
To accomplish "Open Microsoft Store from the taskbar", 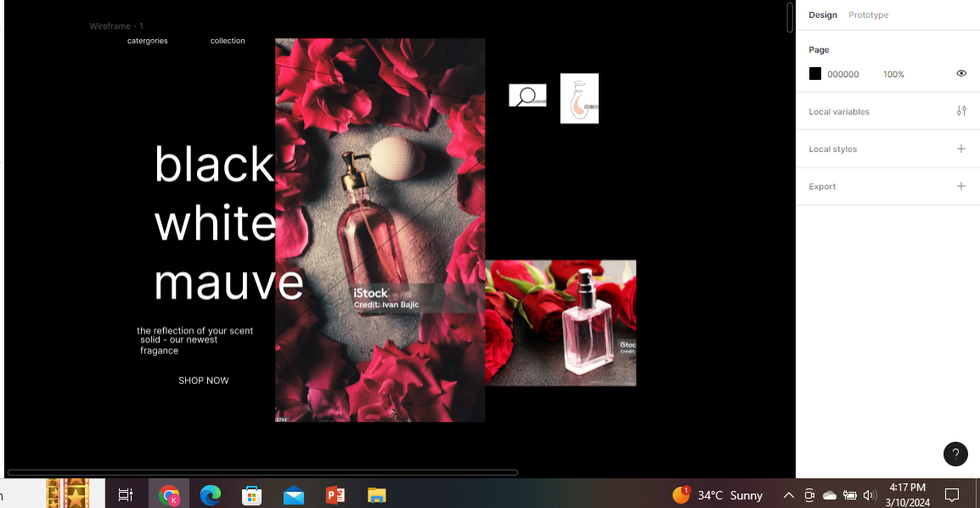I will pyautogui.click(x=252, y=495).
